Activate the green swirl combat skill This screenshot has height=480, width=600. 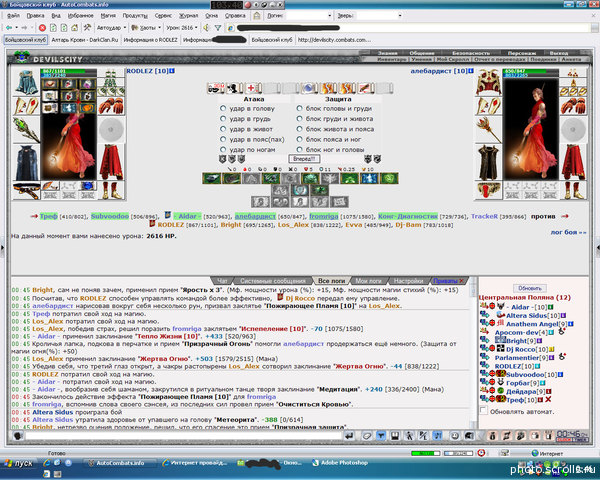(x=389, y=178)
